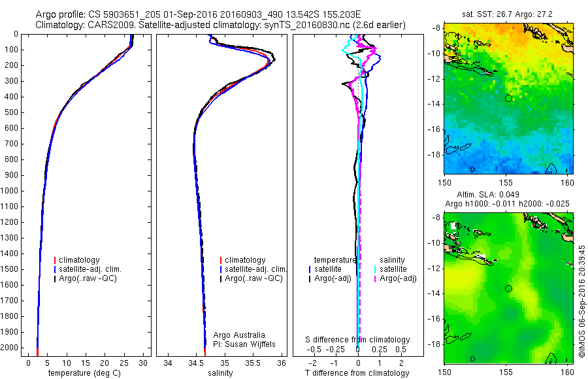
Task: Click the 'Altim. SLA: 0.049' heading
Action: [x=488, y=194]
